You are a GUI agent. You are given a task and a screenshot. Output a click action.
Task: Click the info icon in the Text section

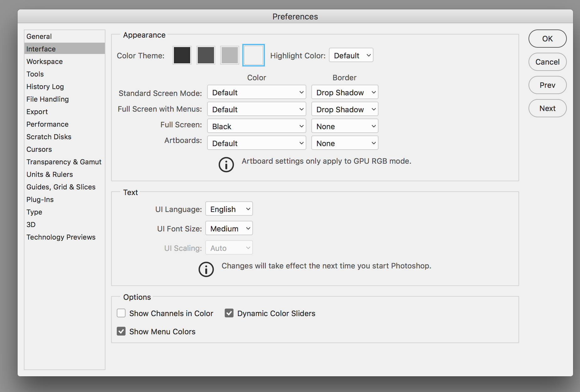(206, 270)
